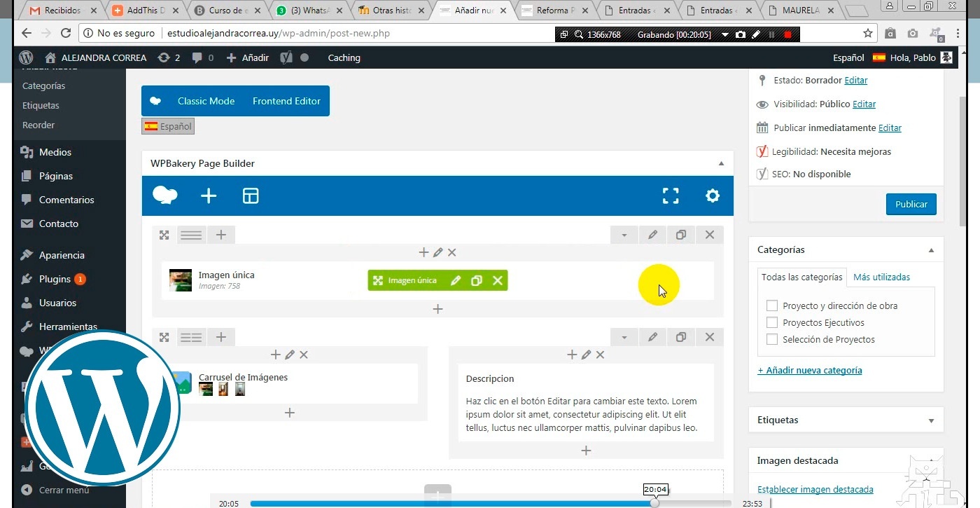
Task: Open Añadir menu in admin bar
Action: click(x=248, y=57)
